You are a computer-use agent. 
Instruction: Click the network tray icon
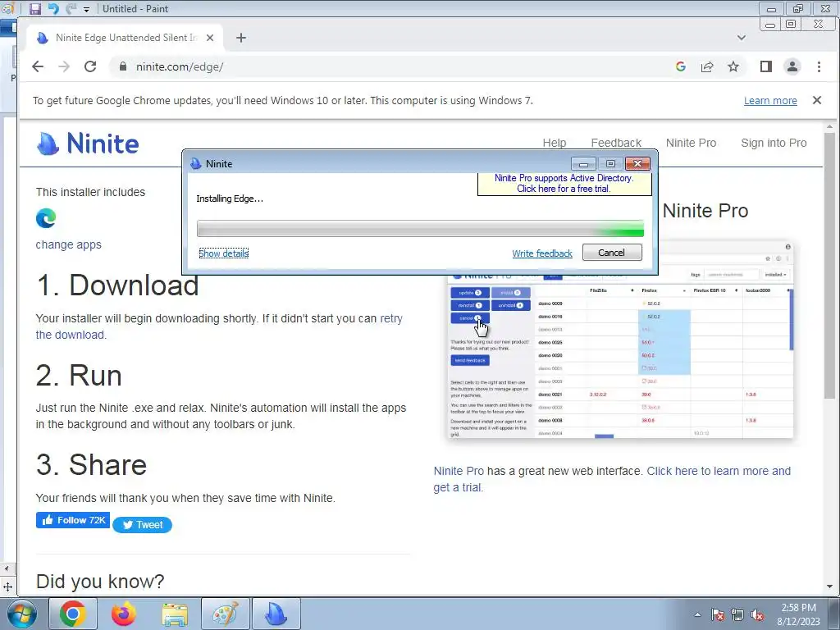(x=737, y=614)
